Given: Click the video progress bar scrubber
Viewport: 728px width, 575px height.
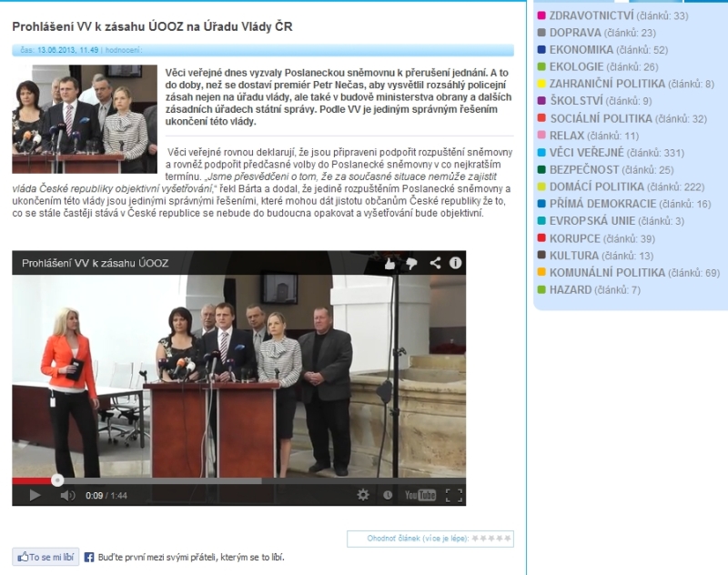Looking at the screenshot, I should 57,479.
